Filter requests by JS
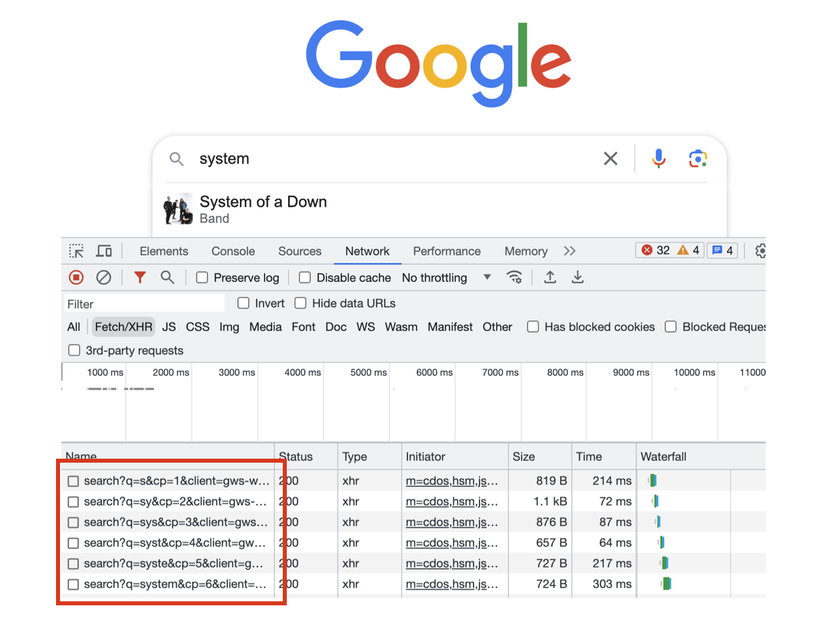This screenshot has height=644, width=815. (x=169, y=327)
